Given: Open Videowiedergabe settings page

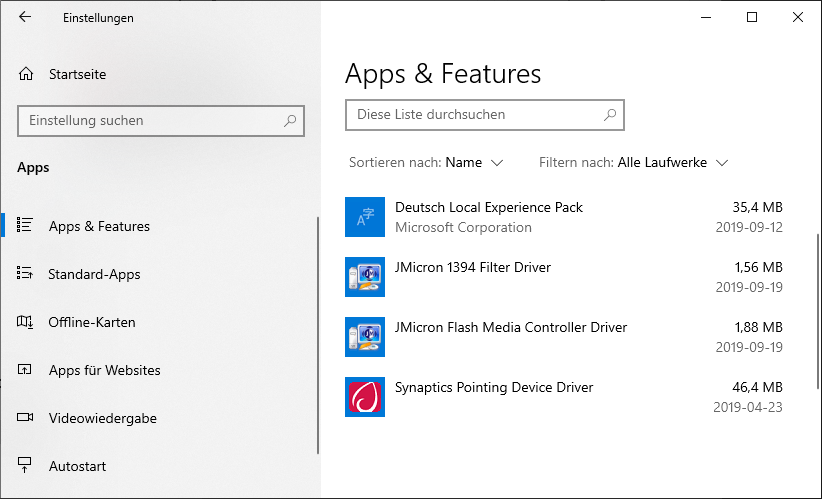Looking at the screenshot, I should 159,418.
